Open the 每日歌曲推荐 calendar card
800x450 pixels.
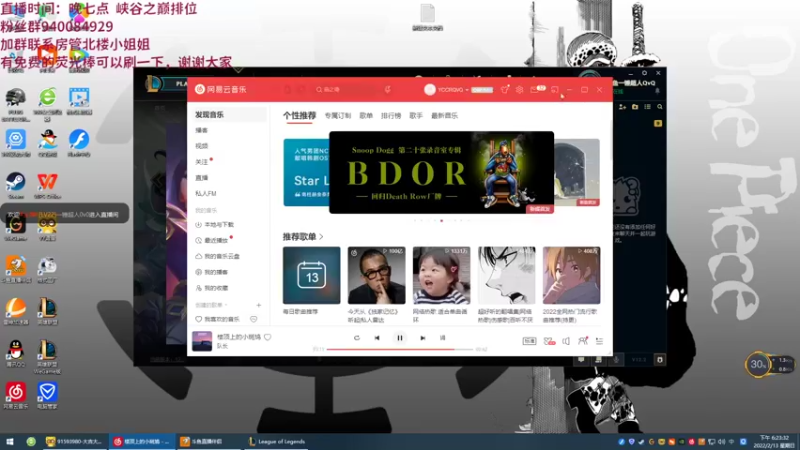[x=311, y=276]
